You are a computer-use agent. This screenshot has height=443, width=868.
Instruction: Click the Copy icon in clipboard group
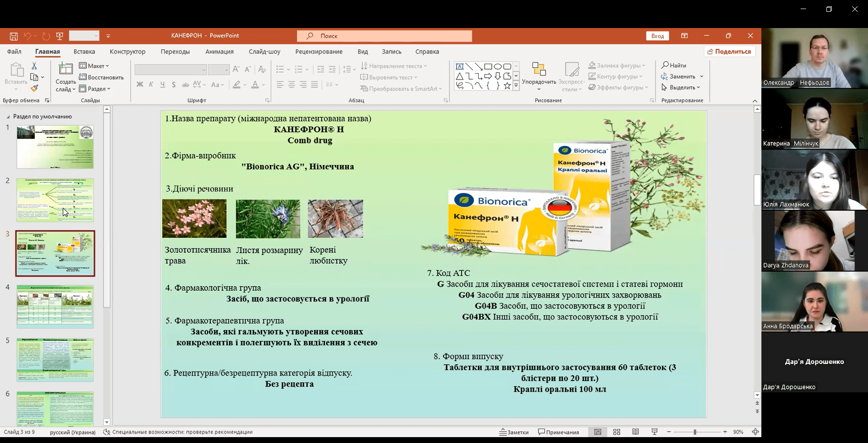click(x=34, y=77)
